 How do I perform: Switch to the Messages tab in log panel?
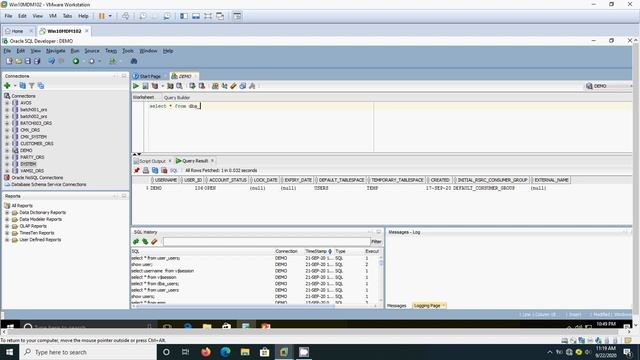tap(396, 306)
